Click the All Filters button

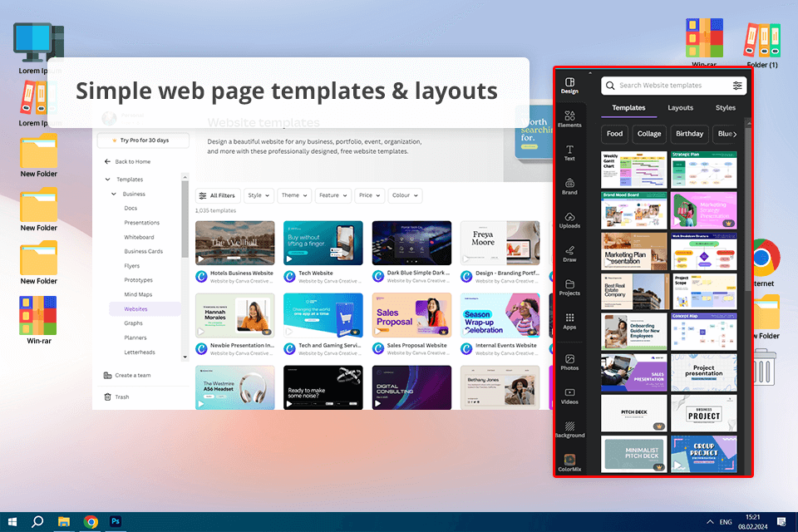[217, 195]
